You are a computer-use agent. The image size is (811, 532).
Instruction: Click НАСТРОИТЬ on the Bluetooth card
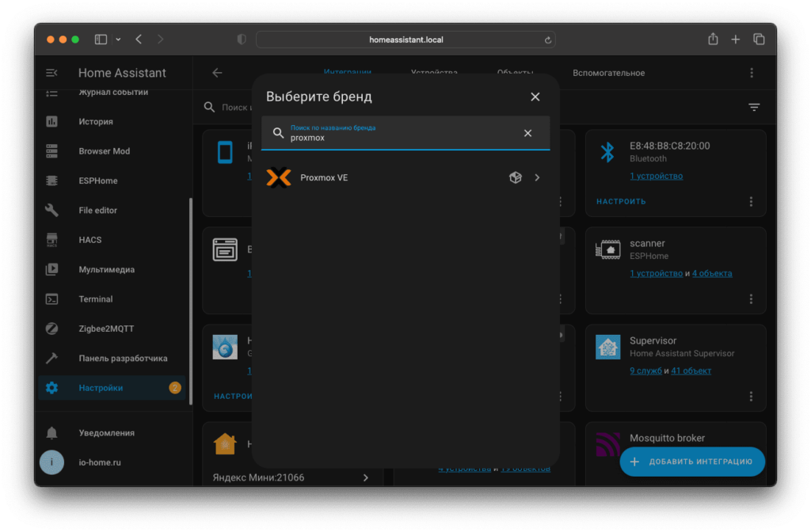pos(621,202)
